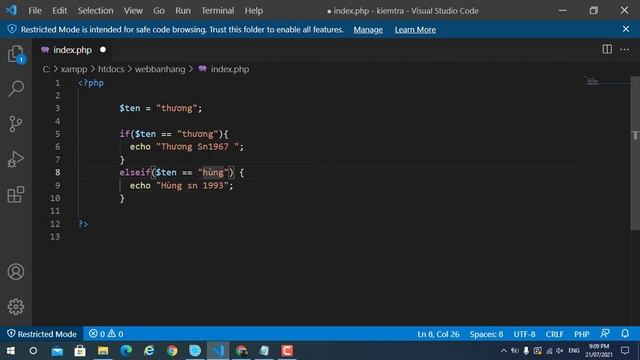Open the Terminal menu
The height and width of the screenshot is (360, 640).
tap(218, 11)
